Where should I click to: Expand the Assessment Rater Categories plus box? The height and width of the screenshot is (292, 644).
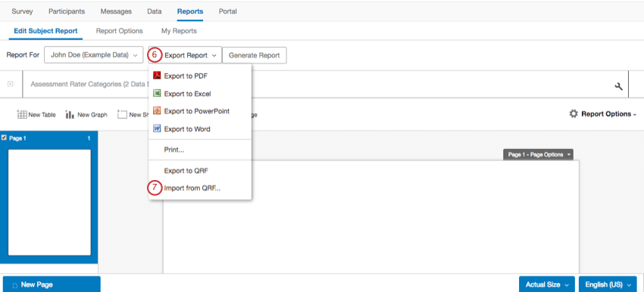[11, 84]
